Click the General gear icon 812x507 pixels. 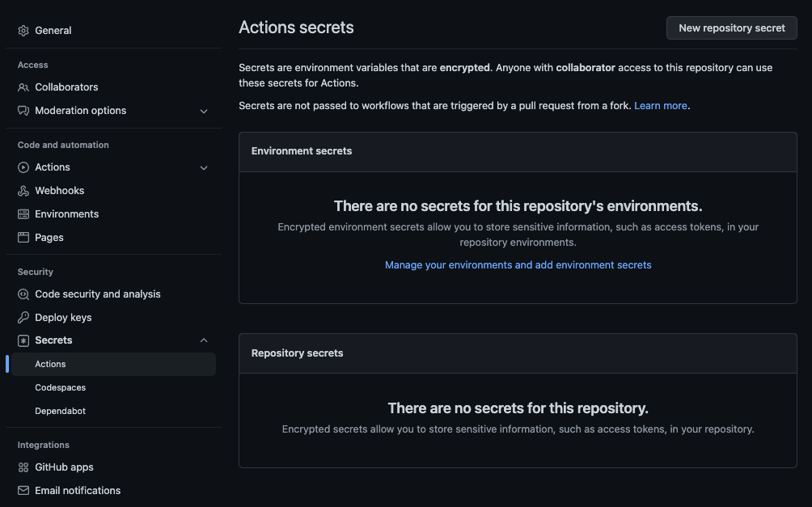(23, 31)
